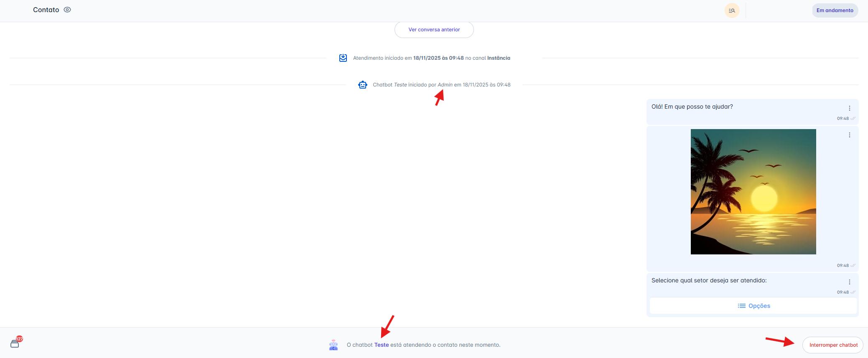Image resolution: width=868 pixels, height=358 pixels.
Task: Click the chatbot robot icon beside Chatbot Teste iniciado
Action: tap(363, 85)
